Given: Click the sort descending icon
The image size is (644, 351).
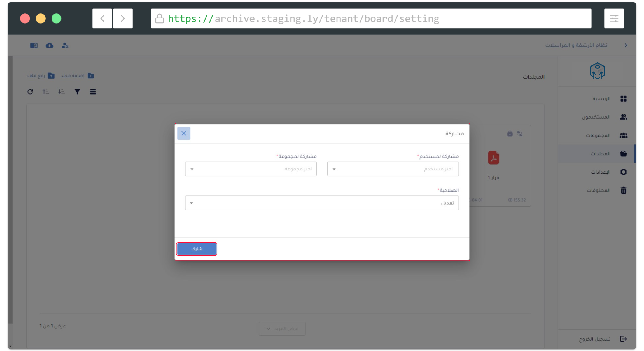Looking at the screenshot, I should tap(61, 92).
